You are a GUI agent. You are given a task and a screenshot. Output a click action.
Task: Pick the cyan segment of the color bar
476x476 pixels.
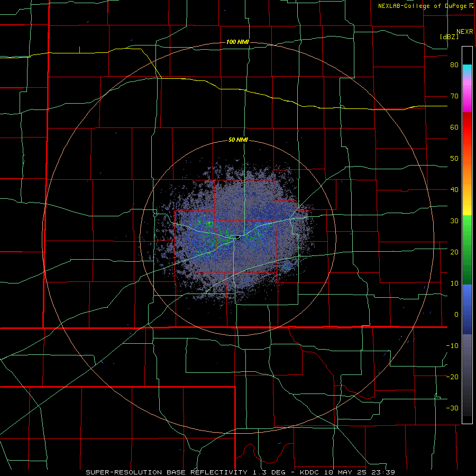pyautogui.click(x=467, y=69)
